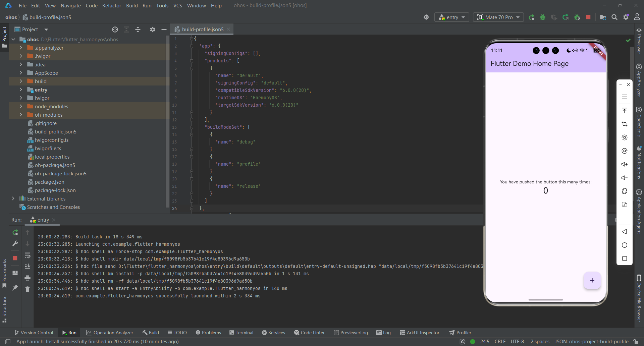Click UTF-8 encoding in status bar
Screen dimensions: 644x346
[x=517, y=342]
